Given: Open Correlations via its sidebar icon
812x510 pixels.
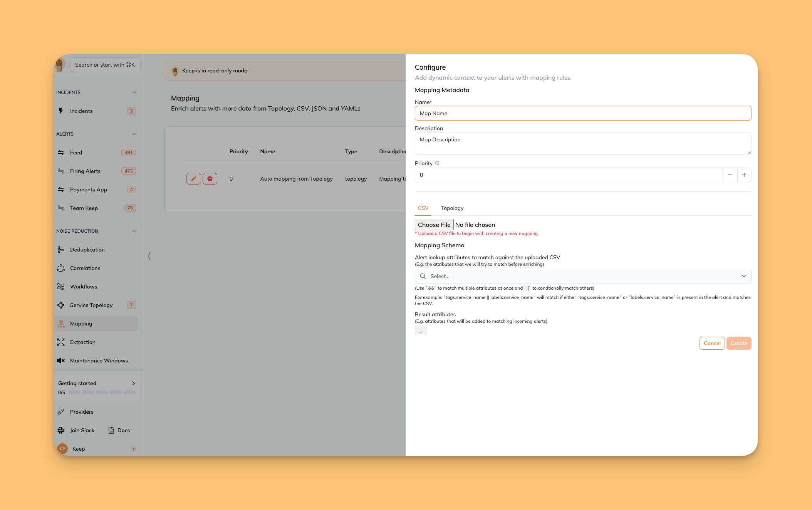Looking at the screenshot, I should coord(61,268).
